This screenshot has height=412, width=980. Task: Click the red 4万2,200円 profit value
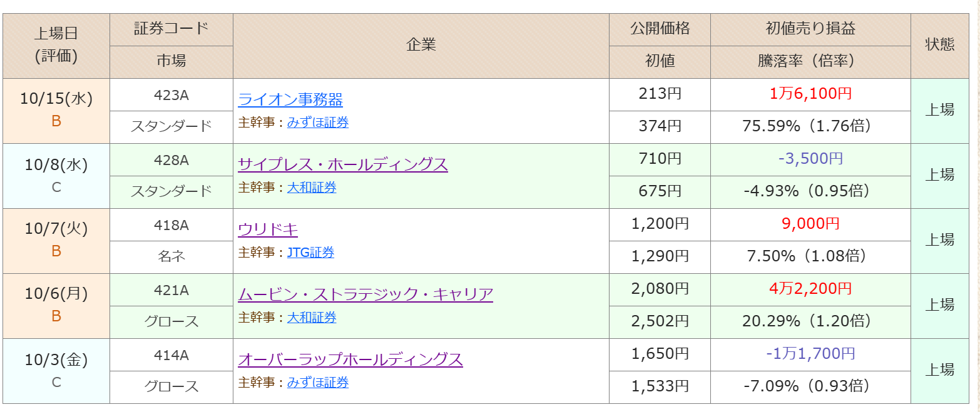(x=810, y=289)
